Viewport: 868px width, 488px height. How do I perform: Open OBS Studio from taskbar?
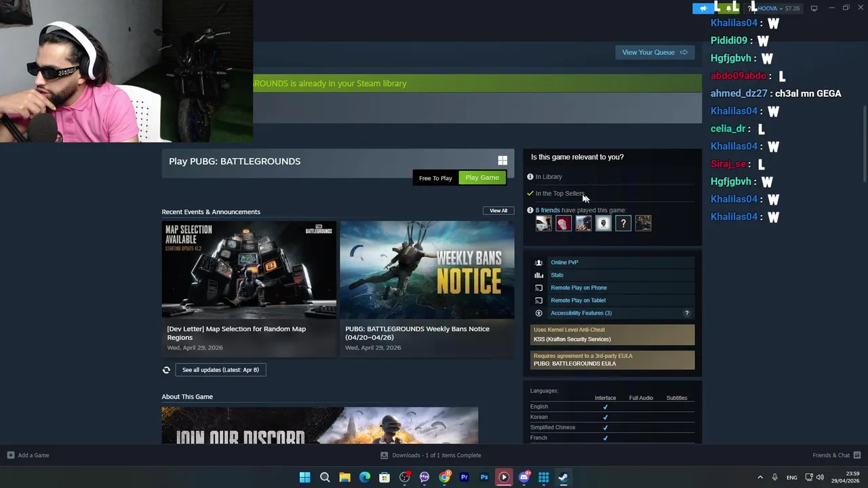pyautogui.click(x=405, y=477)
